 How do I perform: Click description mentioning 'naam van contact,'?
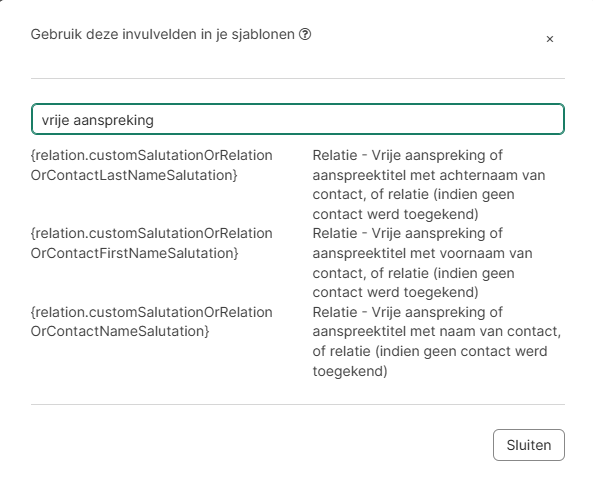tap(437, 342)
